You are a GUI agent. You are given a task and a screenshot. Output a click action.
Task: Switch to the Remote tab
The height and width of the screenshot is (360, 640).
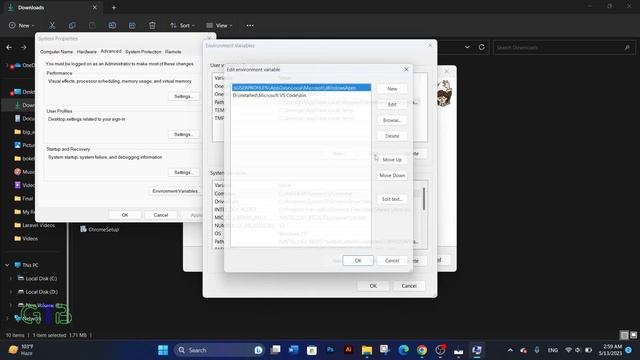click(x=173, y=52)
